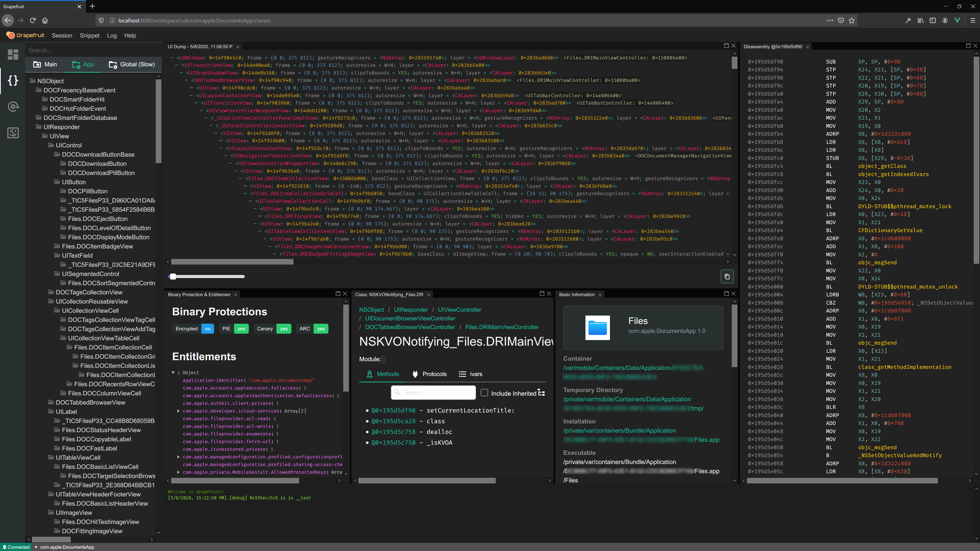Click the browser home icon

coord(45,20)
